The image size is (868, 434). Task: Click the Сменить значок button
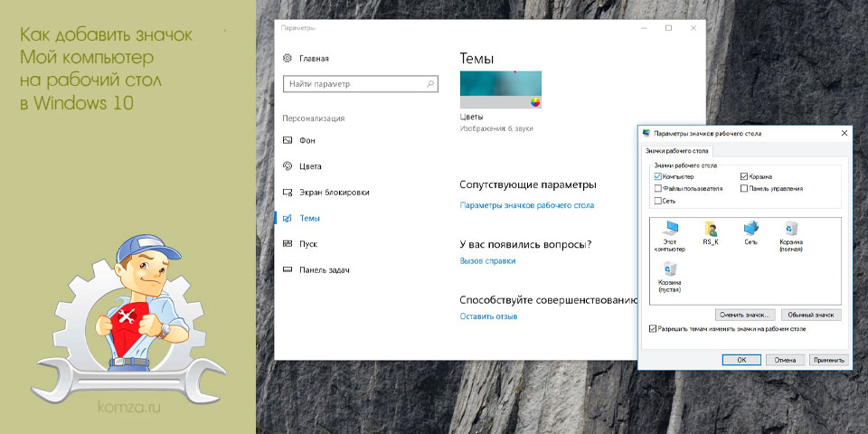745,315
